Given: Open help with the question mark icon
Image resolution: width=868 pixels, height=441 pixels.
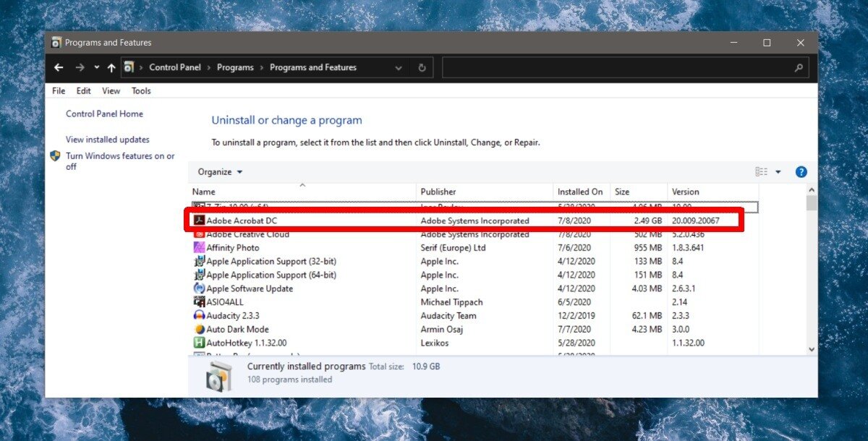Looking at the screenshot, I should (x=801, y=171).
